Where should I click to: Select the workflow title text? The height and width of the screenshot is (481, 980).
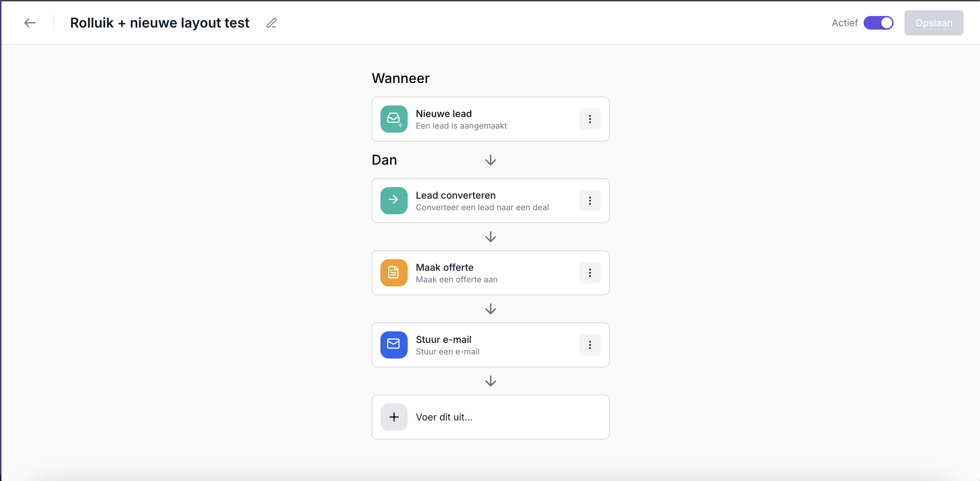pyautogui.click(x=160, y=23)
